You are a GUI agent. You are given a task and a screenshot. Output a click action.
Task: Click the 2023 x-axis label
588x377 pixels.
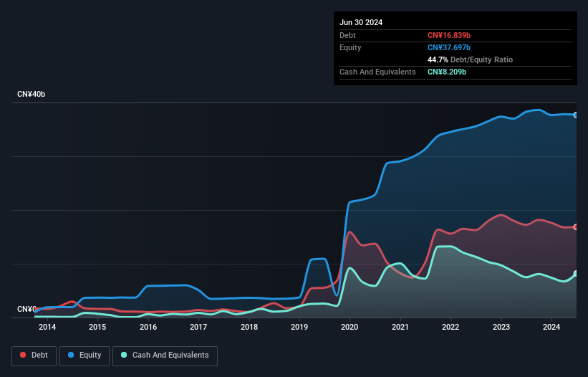coord(501,327)
